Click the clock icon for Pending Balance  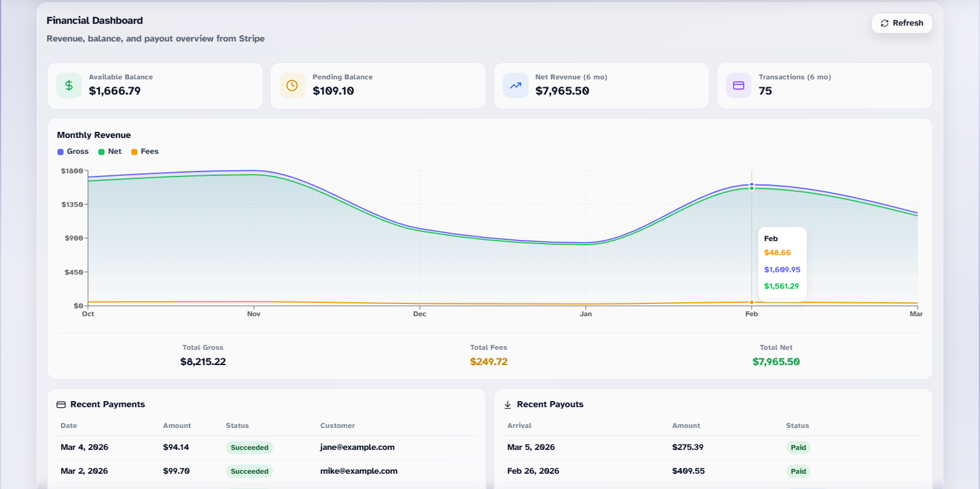292,85
